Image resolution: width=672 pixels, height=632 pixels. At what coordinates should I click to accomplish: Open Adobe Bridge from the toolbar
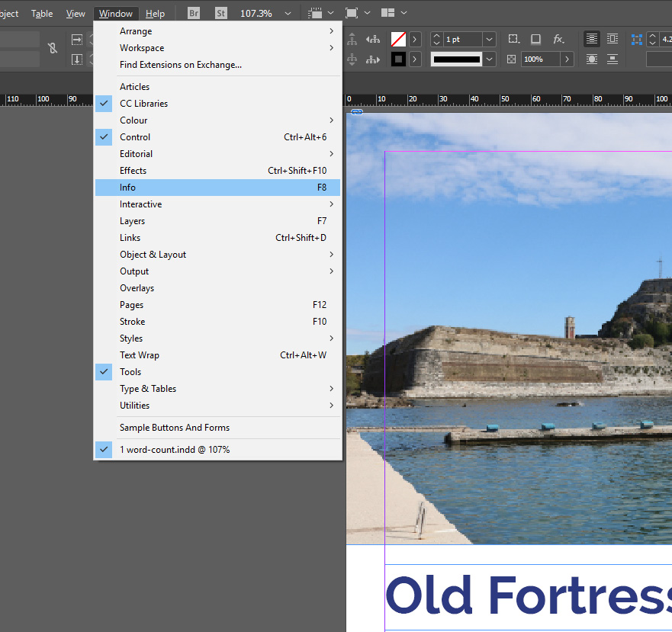tap(193, 12)
